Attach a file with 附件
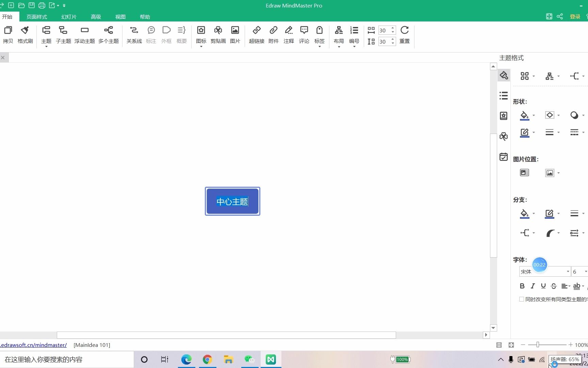This screenshot has height=368, width=588. point(274,35)
